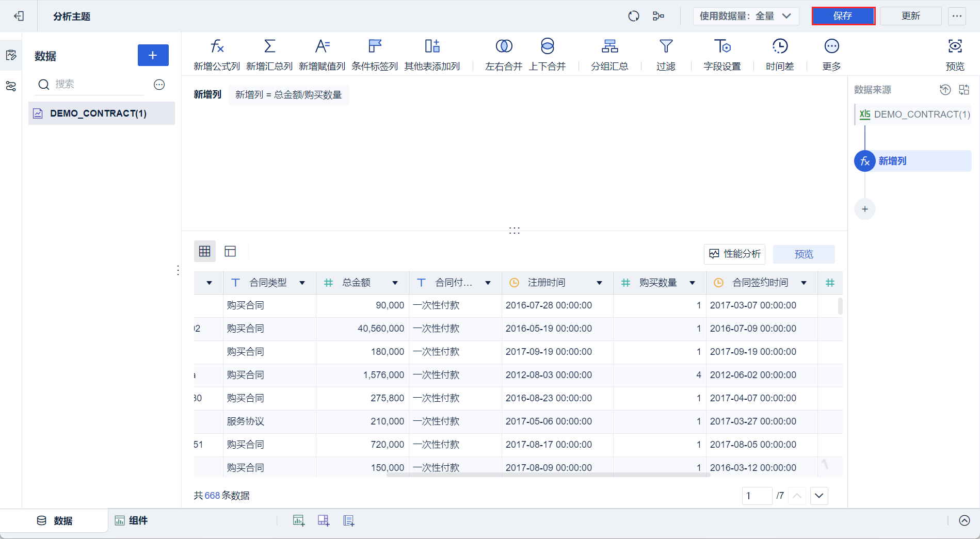Click the 保存 button

coord(843,16)
